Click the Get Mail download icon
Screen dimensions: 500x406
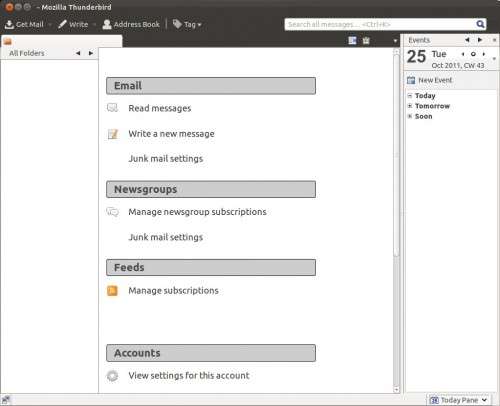[x=9, y=24]
